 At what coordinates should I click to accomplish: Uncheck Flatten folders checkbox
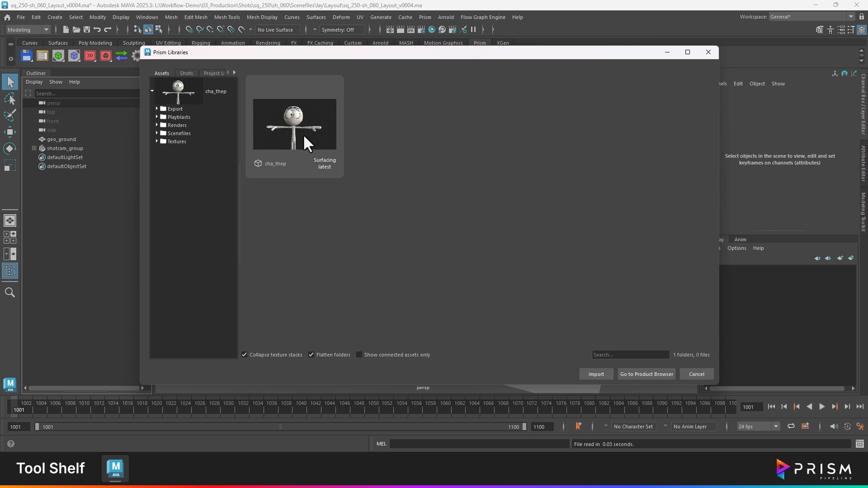tap(311, 355)
